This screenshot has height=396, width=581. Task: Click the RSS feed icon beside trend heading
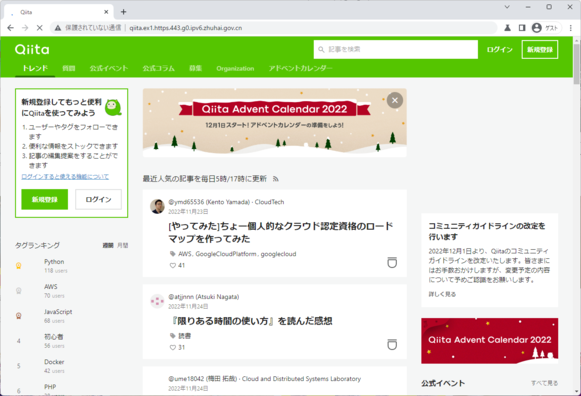pos(276,179)
